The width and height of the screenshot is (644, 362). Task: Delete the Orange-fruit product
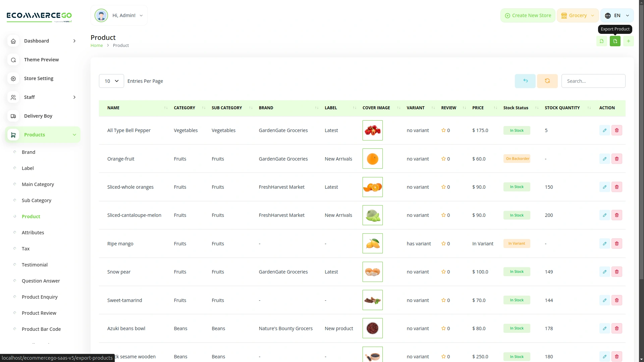pos(616,159)
